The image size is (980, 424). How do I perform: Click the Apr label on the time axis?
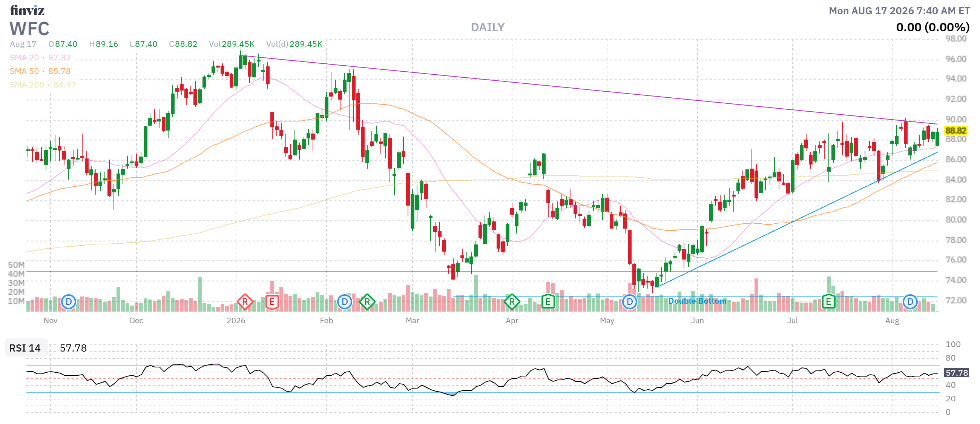tap(512, 321)
